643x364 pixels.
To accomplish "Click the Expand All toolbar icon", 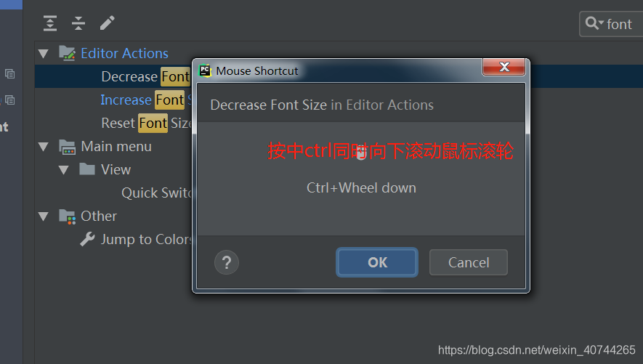I will (x=50, y=23).
